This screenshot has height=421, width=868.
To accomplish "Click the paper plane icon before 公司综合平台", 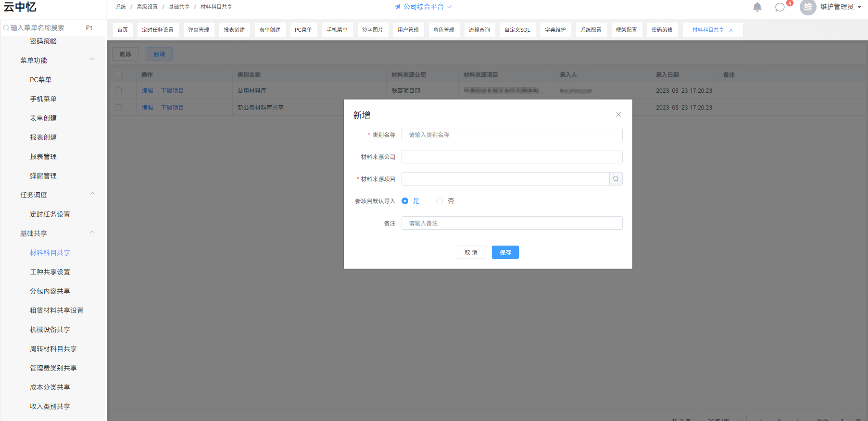I will tap(398, 7).
